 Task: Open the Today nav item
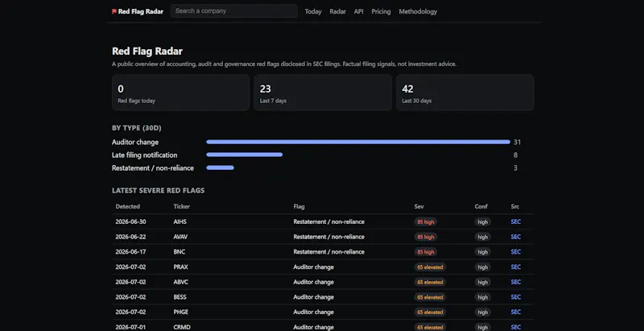313,11
